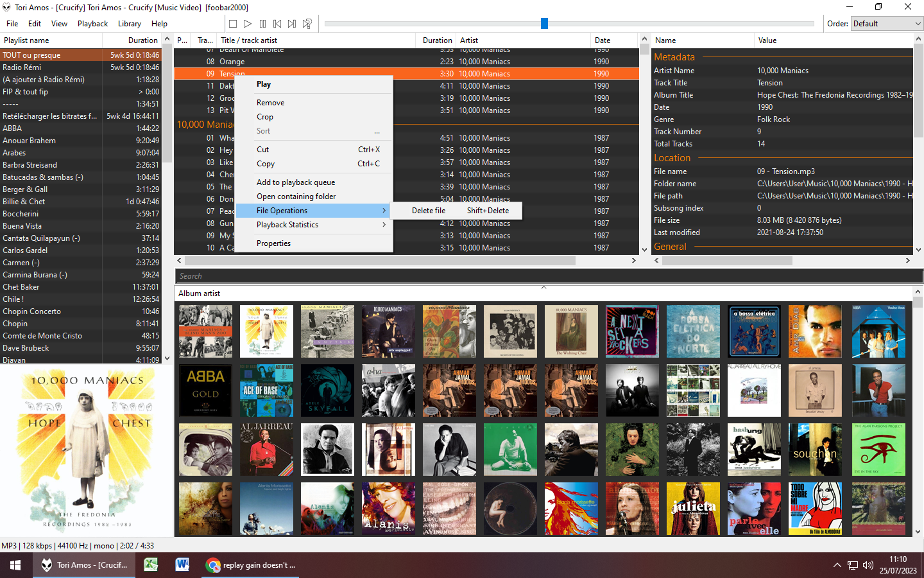
Task: Select the Souchon album cover
Action: coord(815,450)
